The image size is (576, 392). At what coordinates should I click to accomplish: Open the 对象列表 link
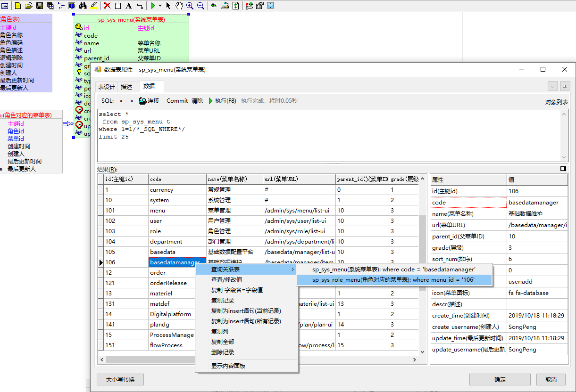(x=557, y=102)
